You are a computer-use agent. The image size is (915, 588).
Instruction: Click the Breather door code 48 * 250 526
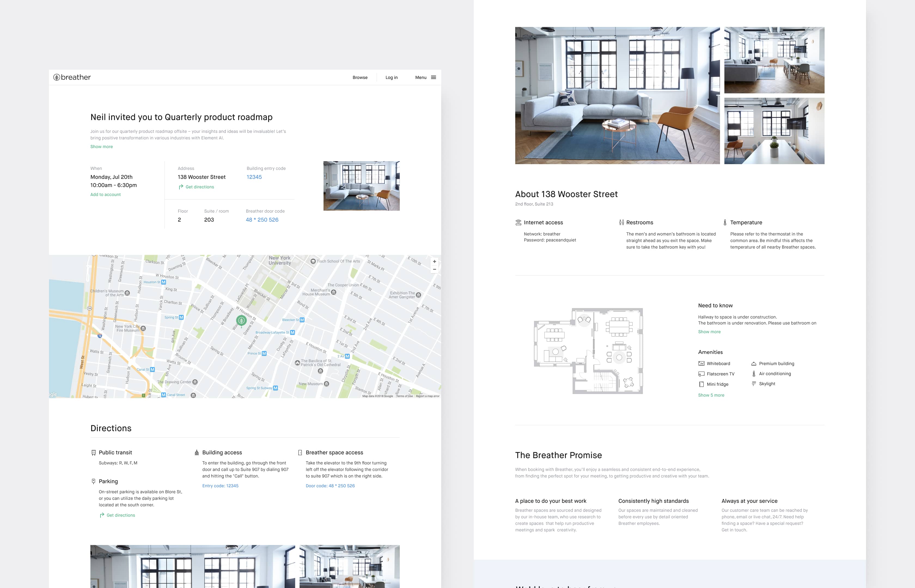coord(262,220)
